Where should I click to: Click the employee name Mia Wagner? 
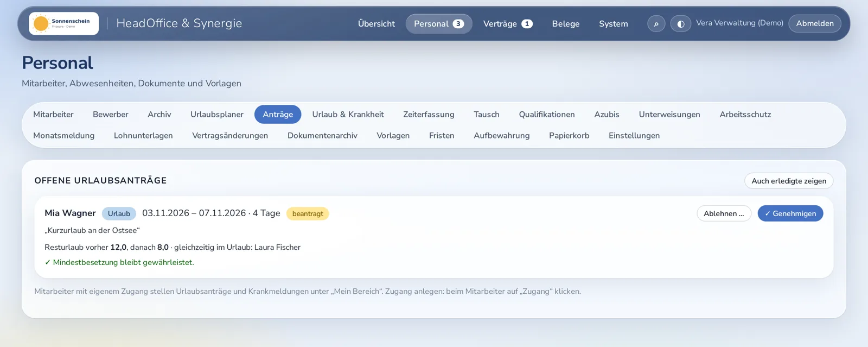click(x=70, y=213)
